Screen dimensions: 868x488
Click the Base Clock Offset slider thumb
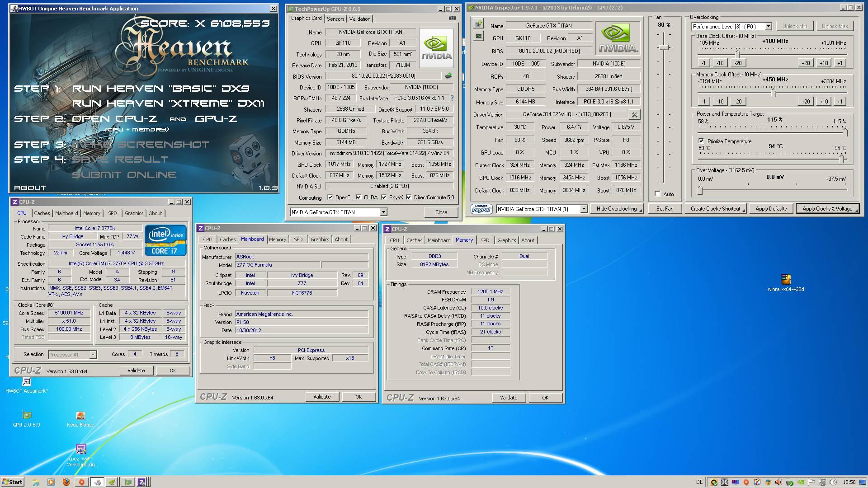click(x=737, y=54)
